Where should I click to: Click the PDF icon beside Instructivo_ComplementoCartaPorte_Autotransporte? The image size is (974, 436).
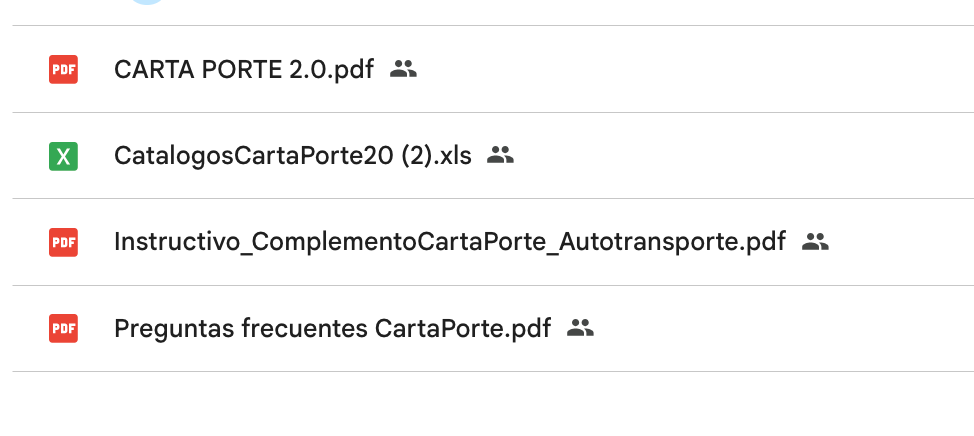point(63,242)
